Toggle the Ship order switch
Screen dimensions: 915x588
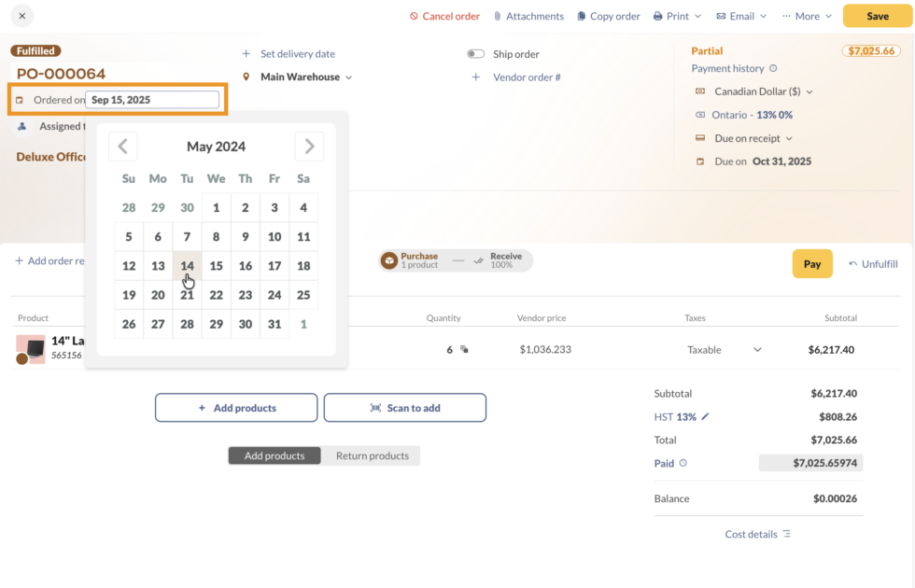click(x=475, y=54)
